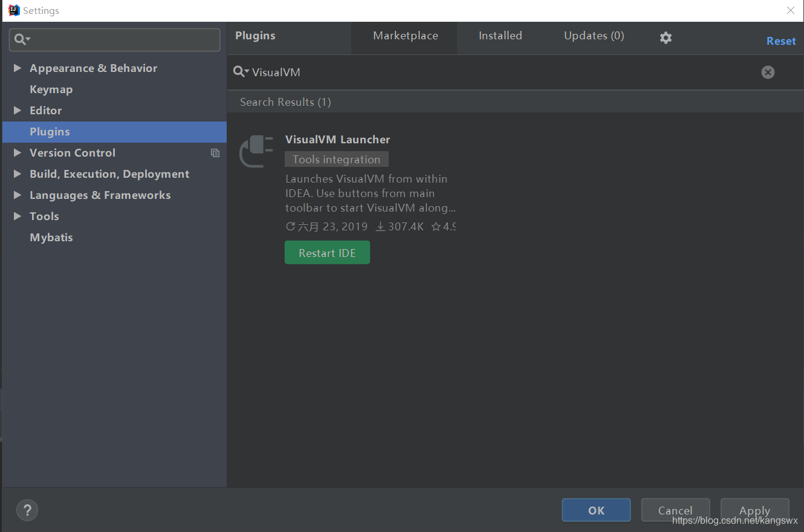
Task: Click the Search Results (1) header
Action: pos(285,102)
